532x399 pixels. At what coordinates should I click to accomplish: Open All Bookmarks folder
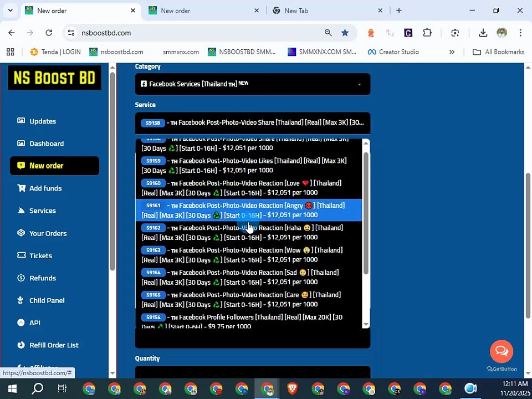pos(498,52)
